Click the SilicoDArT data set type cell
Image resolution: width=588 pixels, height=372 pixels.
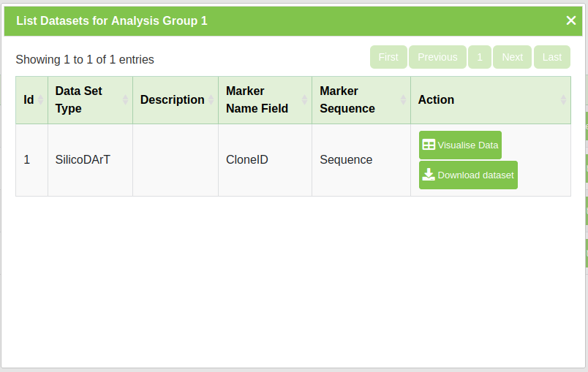click(83, 160)
